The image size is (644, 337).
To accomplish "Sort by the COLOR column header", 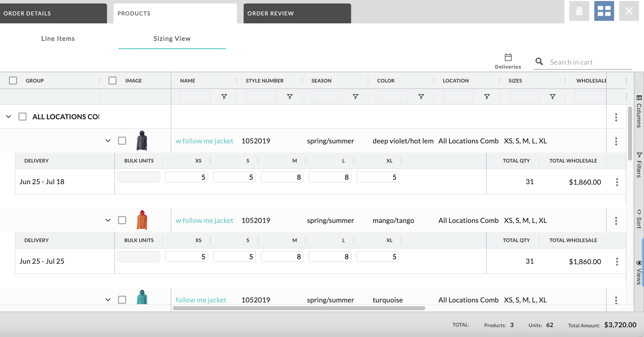I will pyautogui.click(x=386, y=81).
